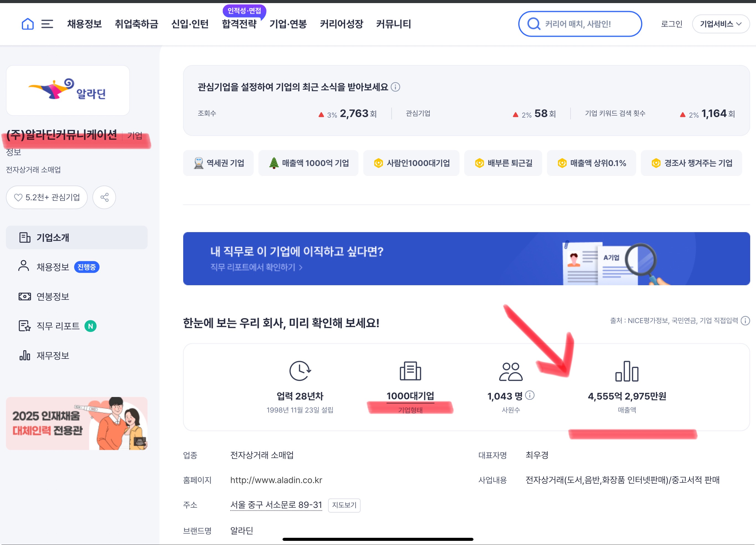Click the 1,164 회 keyword search count
756x545 pixels.
[x=718, y=114]
